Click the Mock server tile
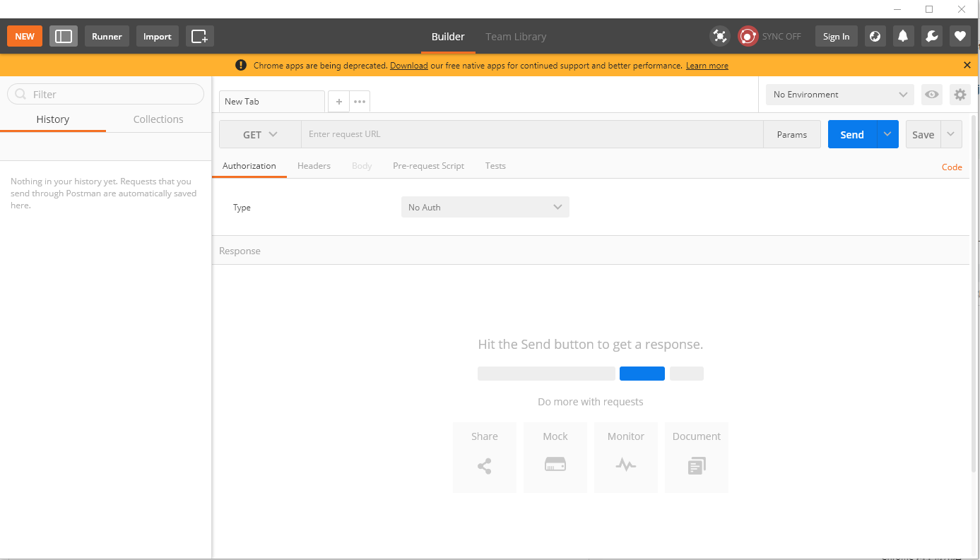Image resolution: width=980 pixels, height=560 pixels. (x=555, y=457)
